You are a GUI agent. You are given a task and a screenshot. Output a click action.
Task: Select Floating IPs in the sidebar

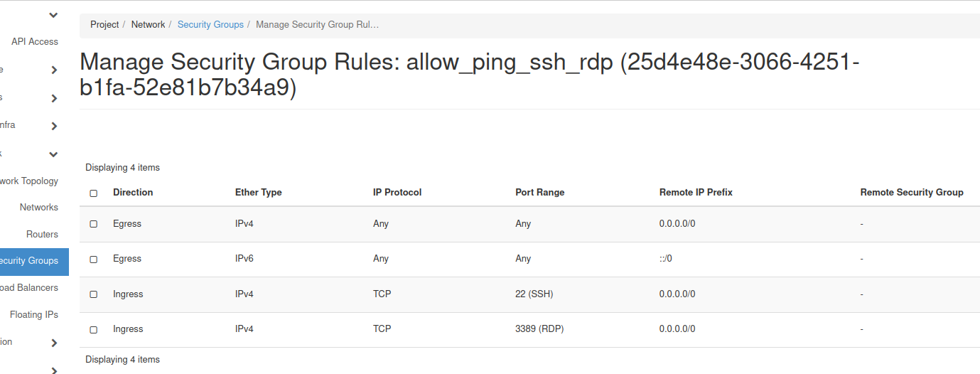[34, 315]
